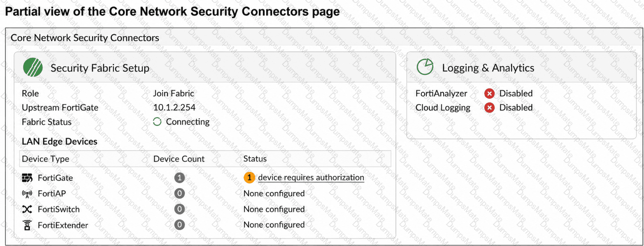The image size is (644, 246).
Task: Click the FortiSwitch device count badge
Action: (179, 209)
